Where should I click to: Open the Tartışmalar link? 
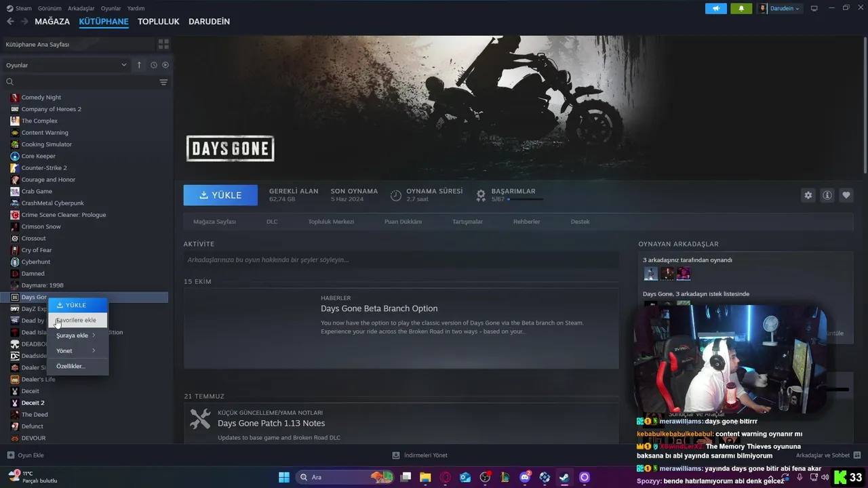(x=467, y=222)
